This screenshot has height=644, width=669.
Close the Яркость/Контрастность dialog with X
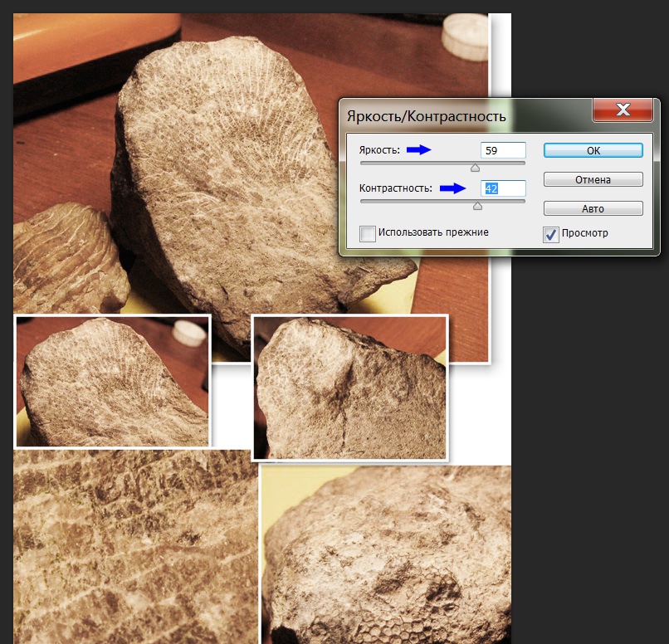pos(623,110)
